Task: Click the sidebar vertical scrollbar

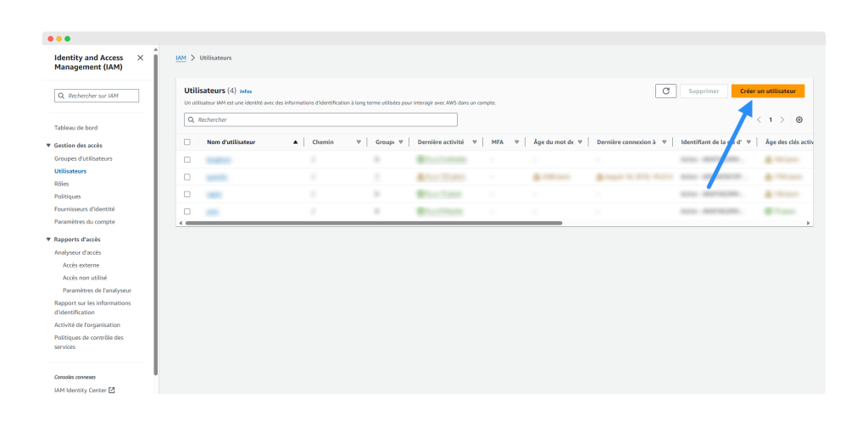Action: (156, 215)
